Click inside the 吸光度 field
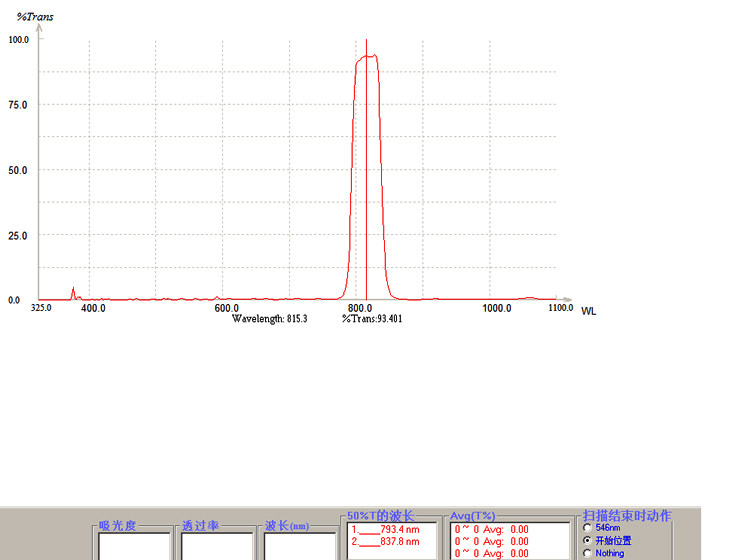 coord(134,547)
